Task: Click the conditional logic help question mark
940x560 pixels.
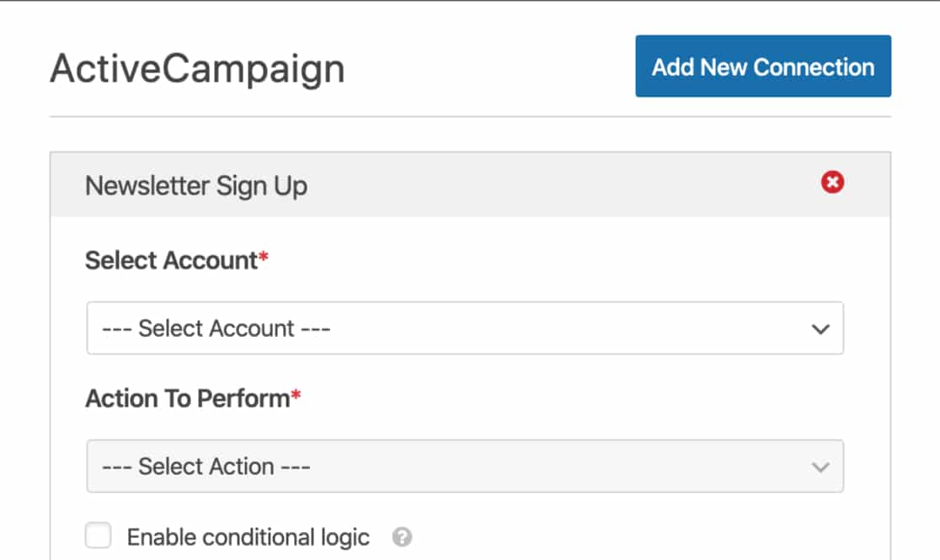Action: click(403, 536)
